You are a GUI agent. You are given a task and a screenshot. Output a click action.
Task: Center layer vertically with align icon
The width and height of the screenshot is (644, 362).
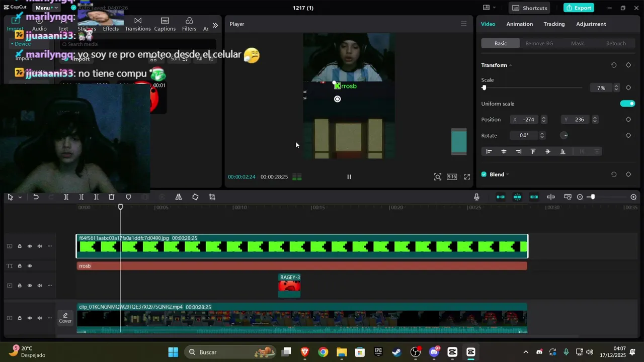coord(548,151)
